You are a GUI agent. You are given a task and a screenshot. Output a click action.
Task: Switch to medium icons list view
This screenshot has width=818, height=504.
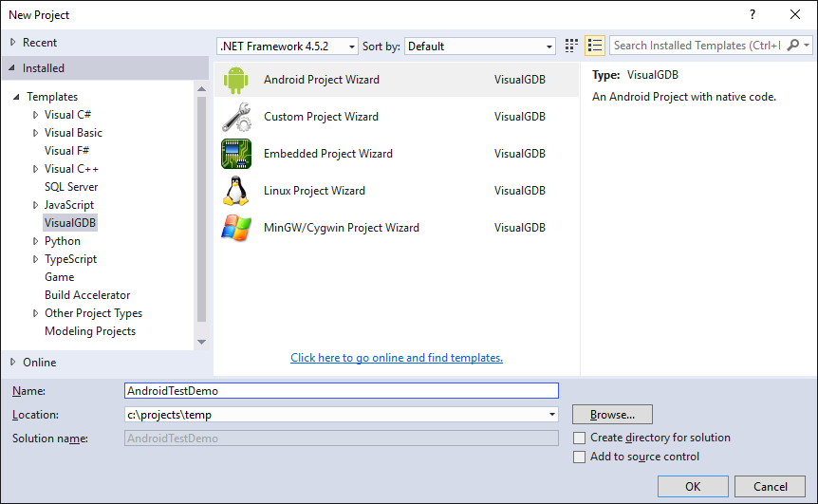tap(595, 46)
